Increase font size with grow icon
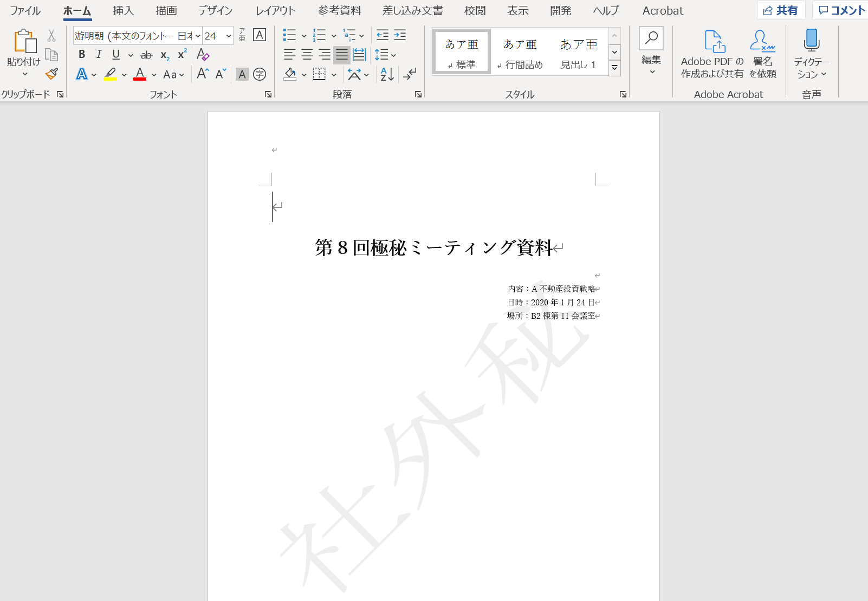Image resolution: width=868 pixels, height=601 pixels. click(x=203, y=74)
